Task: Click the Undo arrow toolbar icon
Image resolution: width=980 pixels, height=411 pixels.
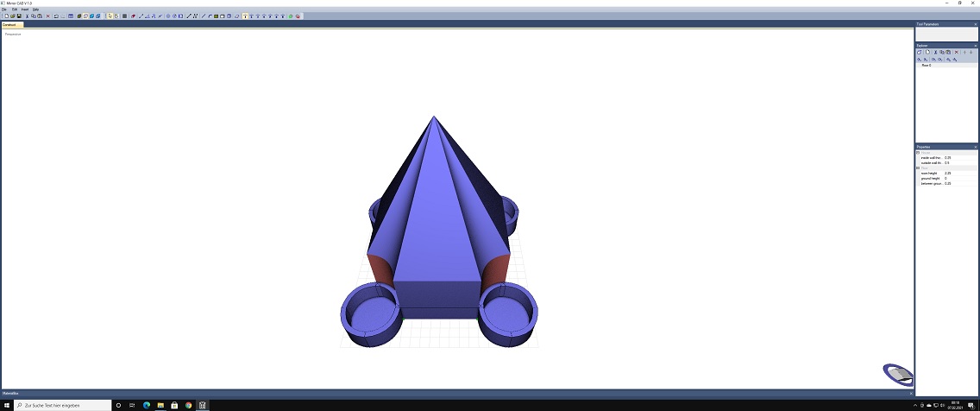Action: click(56, 16)
